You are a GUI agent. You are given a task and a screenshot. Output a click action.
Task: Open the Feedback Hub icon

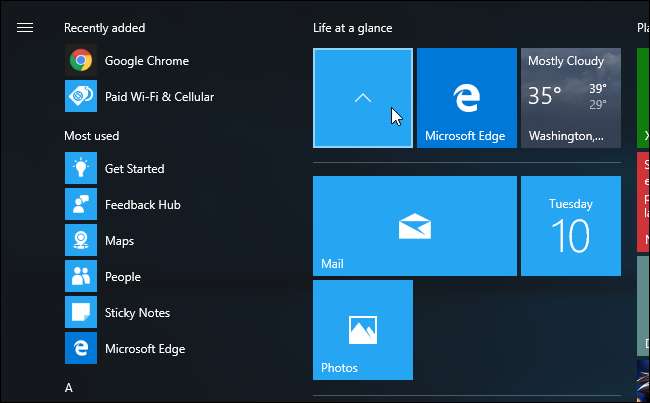[81, 204]
